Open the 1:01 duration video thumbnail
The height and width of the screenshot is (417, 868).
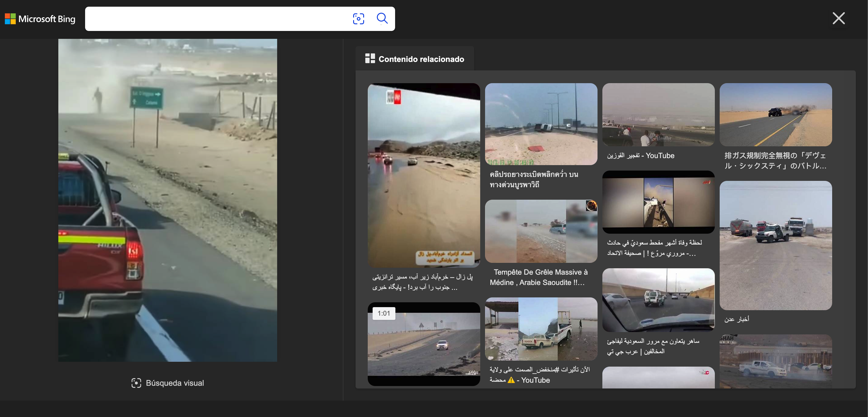coord(424,343)
